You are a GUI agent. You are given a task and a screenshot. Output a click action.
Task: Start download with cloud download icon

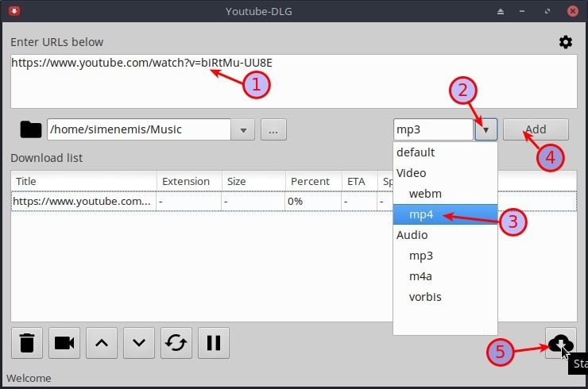561,343
